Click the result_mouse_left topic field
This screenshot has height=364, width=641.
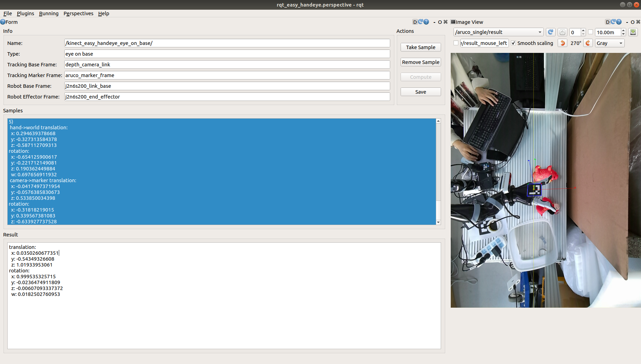[x=484, y=43]
